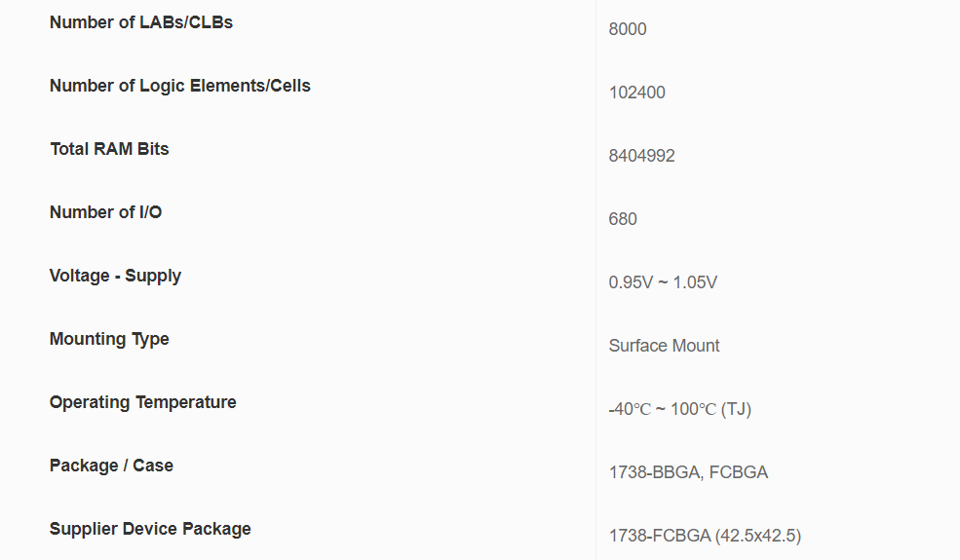The image size is (960, 560).
Task: Select the 8404992 RAM bits value
Action: (x=642, y=156)
